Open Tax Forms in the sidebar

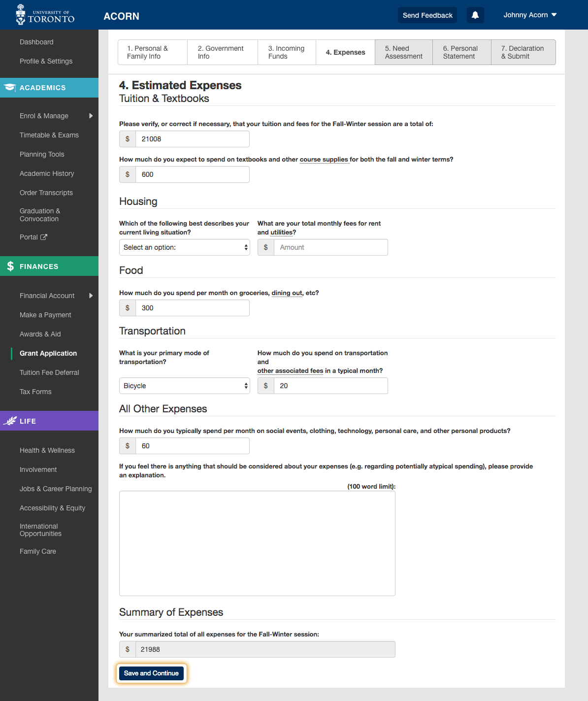tap(35, 392)
